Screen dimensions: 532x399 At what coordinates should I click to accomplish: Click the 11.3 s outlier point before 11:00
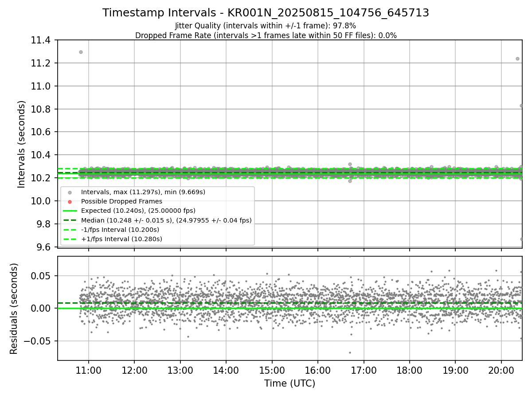[81, 52]
